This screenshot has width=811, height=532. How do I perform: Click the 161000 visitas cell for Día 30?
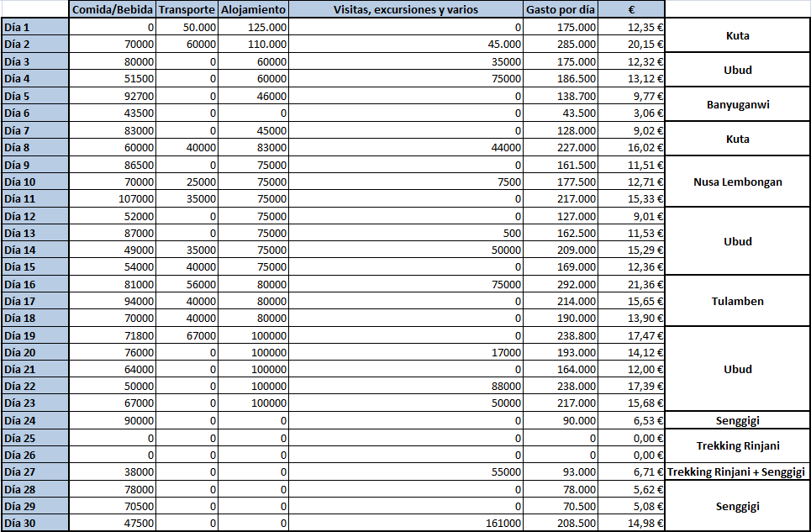(406, 523)
